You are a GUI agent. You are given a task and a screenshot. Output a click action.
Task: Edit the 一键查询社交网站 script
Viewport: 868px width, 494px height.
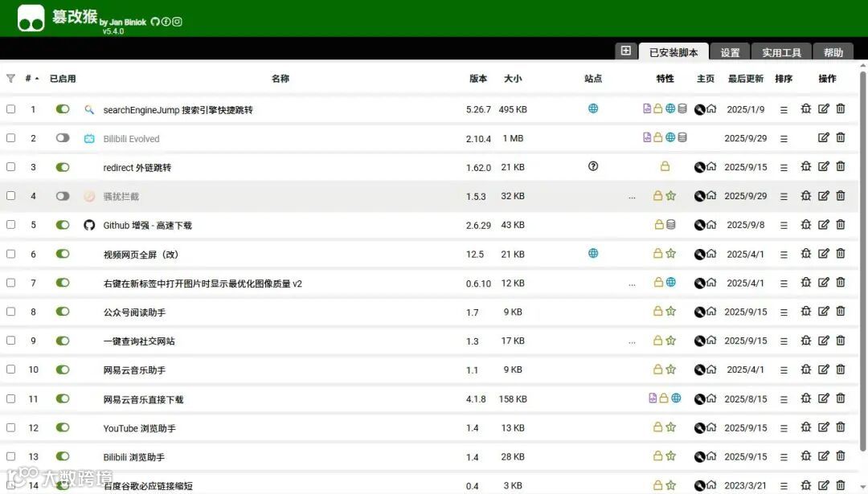[x=824, y=341]
